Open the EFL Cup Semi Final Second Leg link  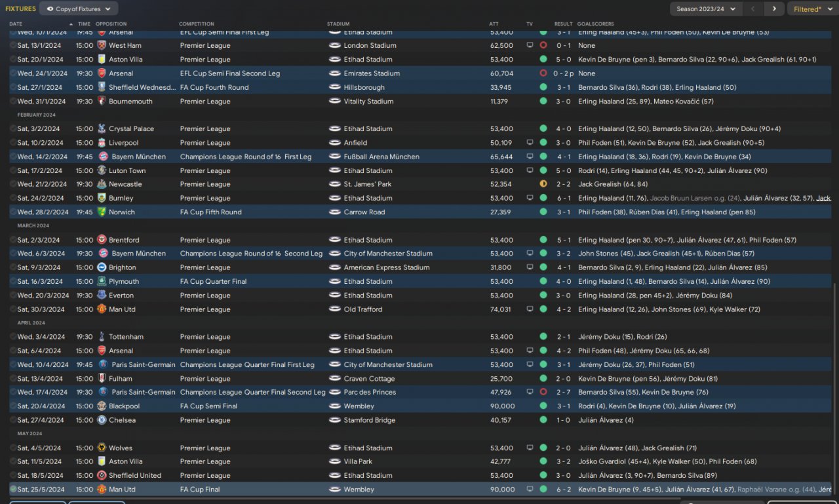[x=230, y=73]
